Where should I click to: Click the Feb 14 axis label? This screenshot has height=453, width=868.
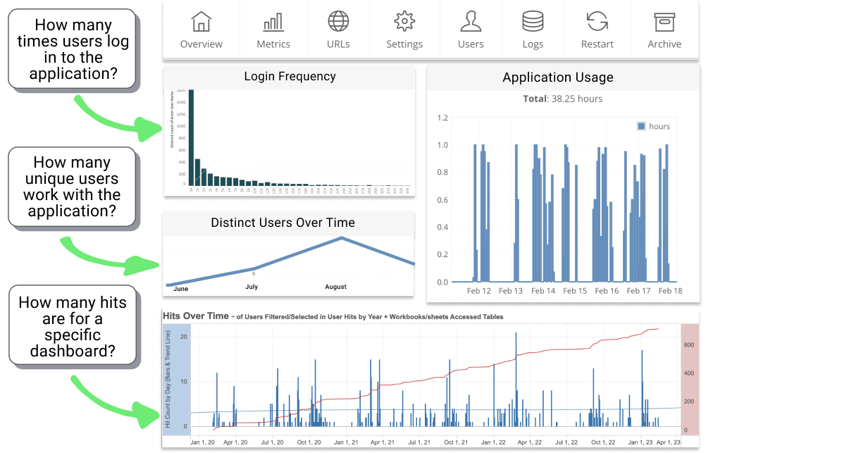pos(543,290)
